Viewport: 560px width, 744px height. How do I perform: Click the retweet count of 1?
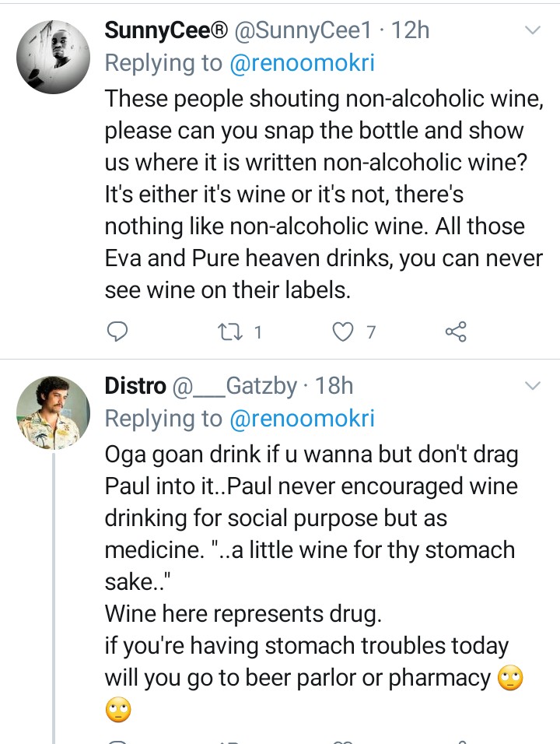(257, 332)
